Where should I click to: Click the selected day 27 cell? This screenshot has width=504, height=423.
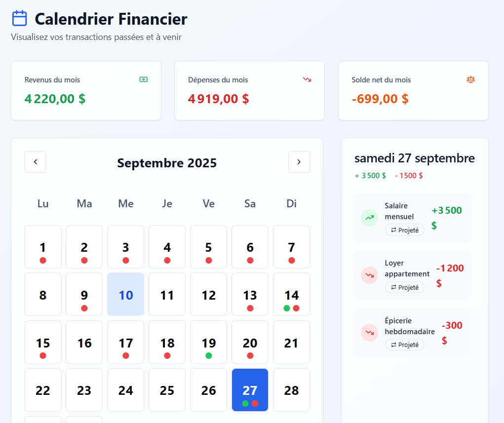pos(250,390)
